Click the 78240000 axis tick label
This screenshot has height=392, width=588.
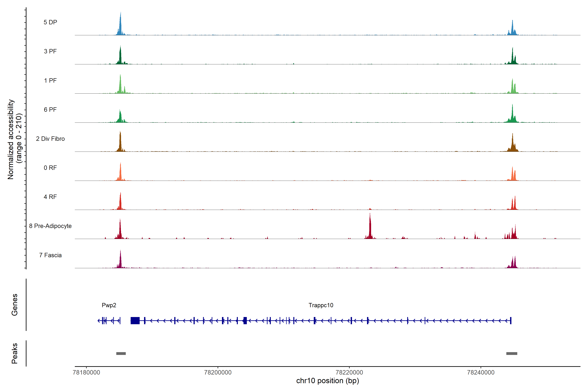[x=481, y=373]
